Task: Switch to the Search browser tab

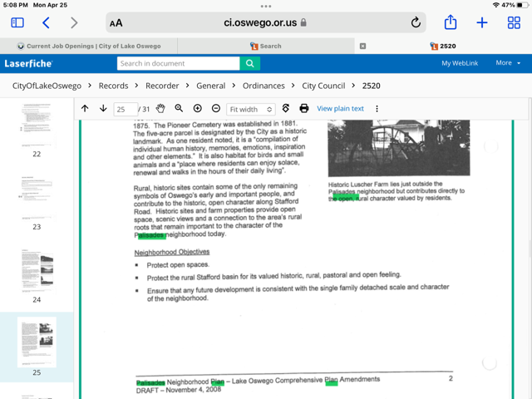Action: tap(266, 47)
